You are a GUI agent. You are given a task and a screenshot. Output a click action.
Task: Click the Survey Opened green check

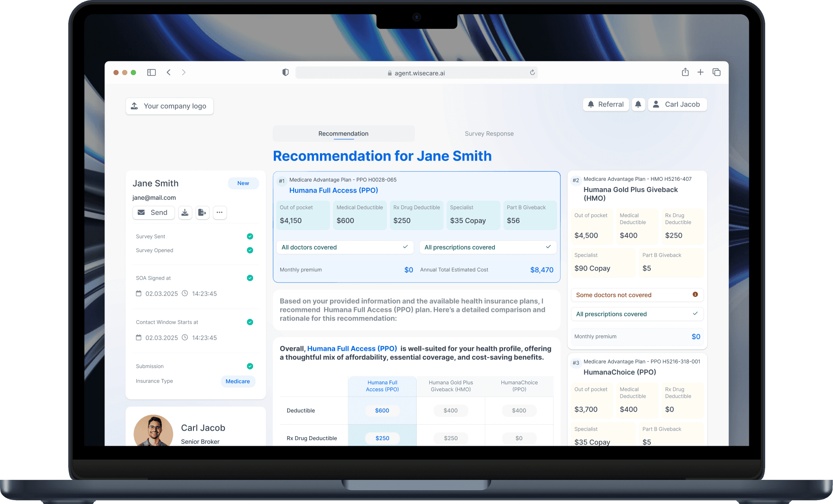250,250
